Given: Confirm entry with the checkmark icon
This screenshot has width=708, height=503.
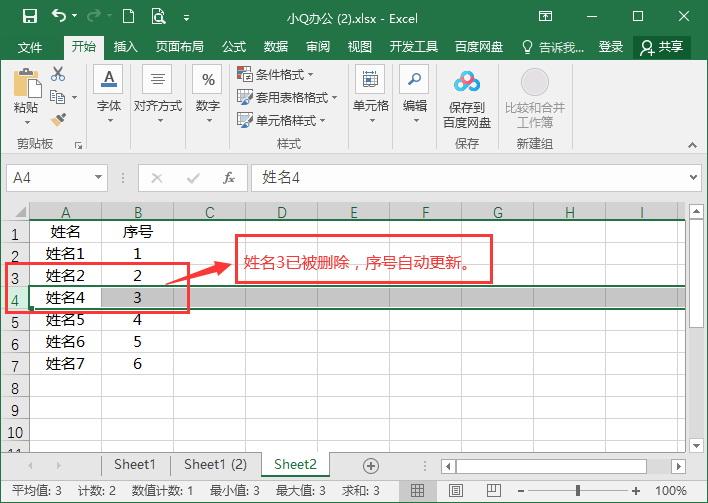Looking at the screenshot, I should pyautogui.click(x=193, y=178).
